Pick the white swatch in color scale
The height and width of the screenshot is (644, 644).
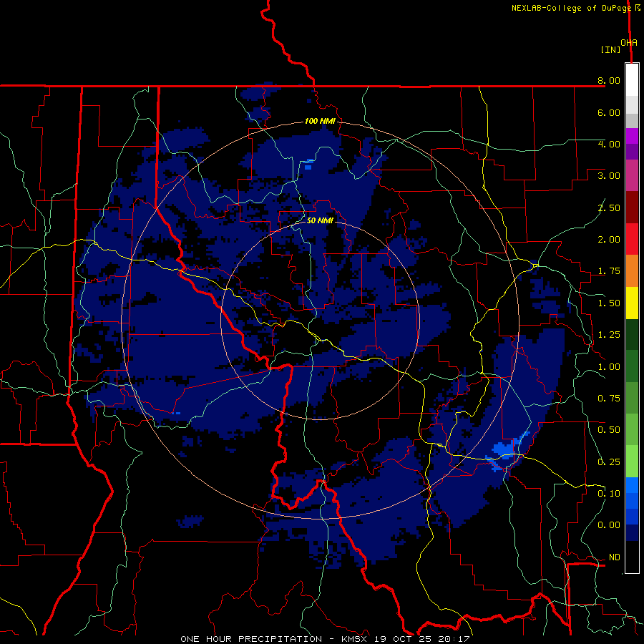[x=632, y=80]
